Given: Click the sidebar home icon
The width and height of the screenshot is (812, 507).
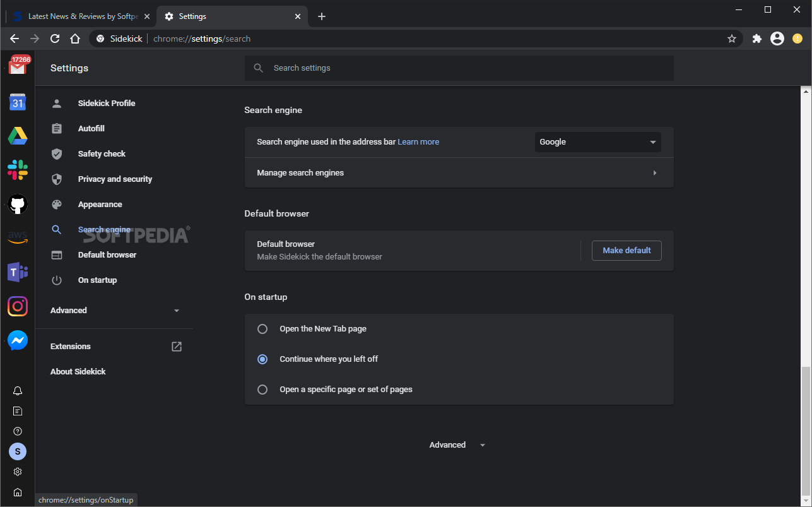Looking at the screenshot, I should pyautogui.click(x=18, y=492).
